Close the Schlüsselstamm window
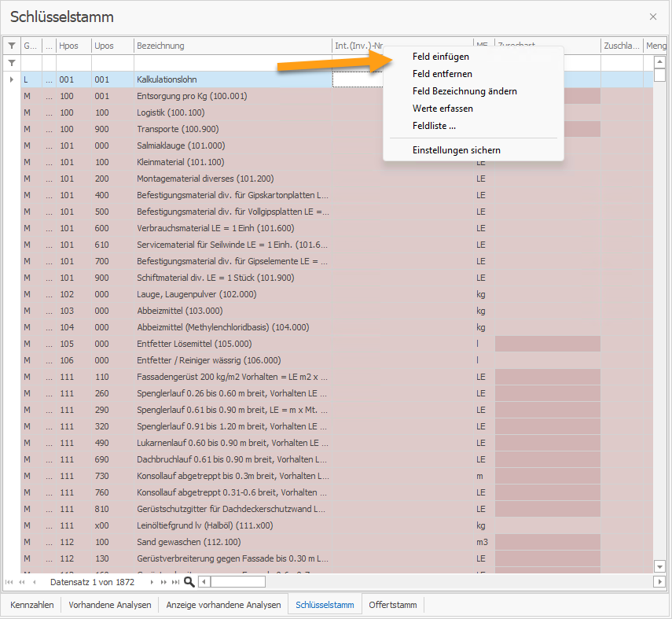Image resolution: width=672 pixels, height=619 pixels. pos(653,17)
